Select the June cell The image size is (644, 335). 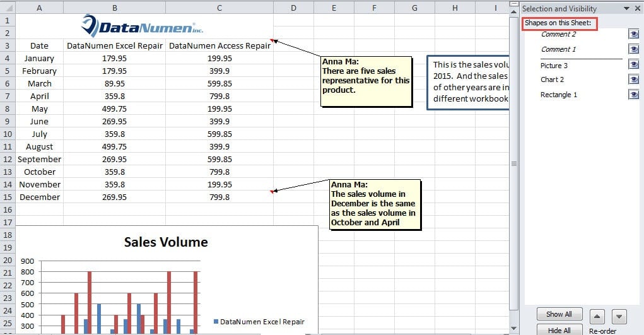tap(40, 121)
